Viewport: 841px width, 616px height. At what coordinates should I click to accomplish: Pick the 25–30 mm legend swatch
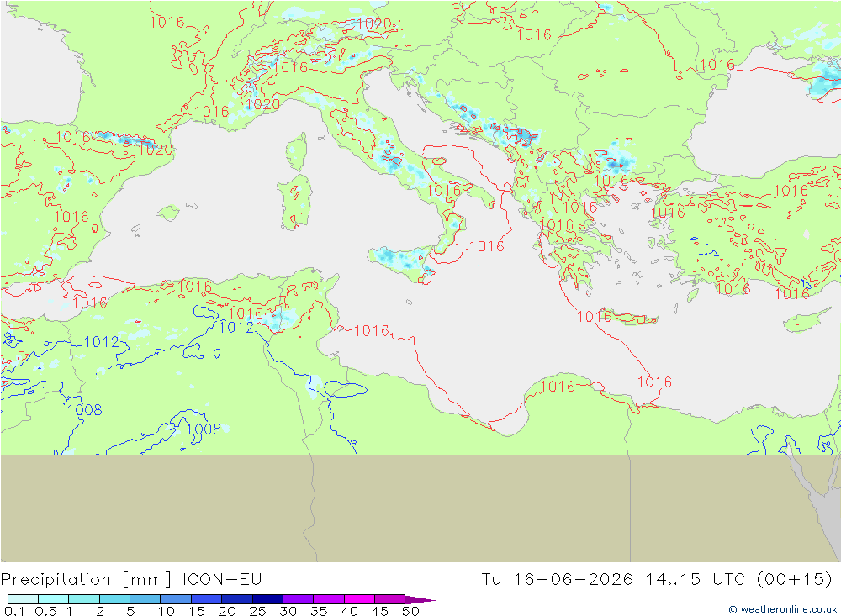pos(267,599)
